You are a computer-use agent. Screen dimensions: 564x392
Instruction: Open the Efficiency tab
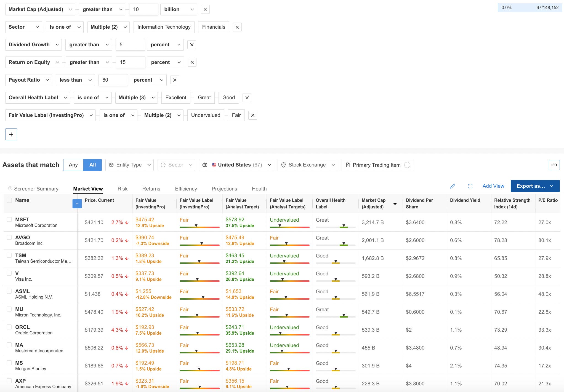[x=186, y=189]
